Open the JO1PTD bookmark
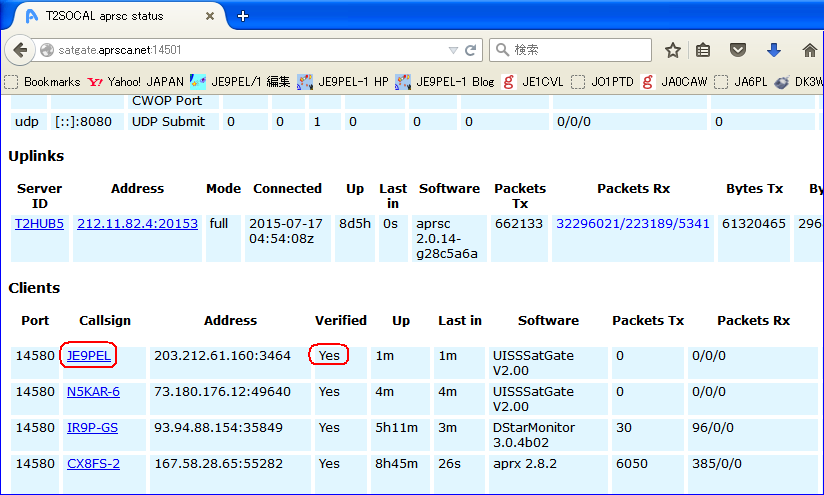This screenshot has width=824, height=495. coord(603,82)
